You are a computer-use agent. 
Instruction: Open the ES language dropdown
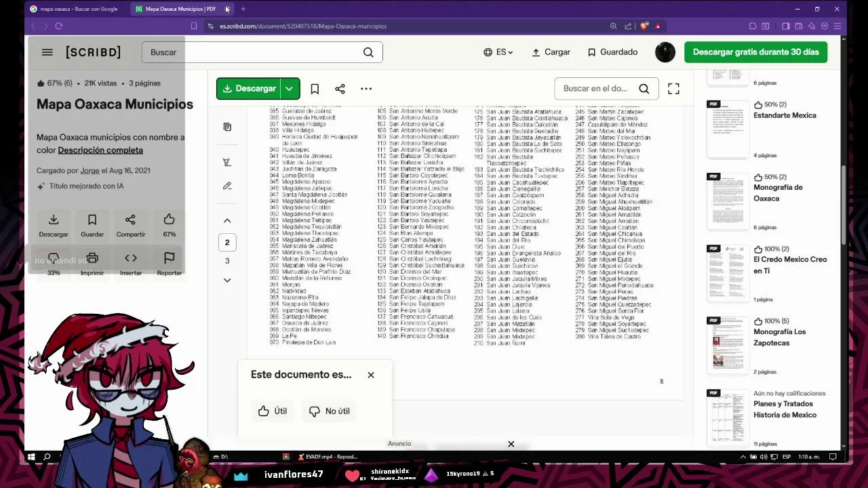[498, 52]
